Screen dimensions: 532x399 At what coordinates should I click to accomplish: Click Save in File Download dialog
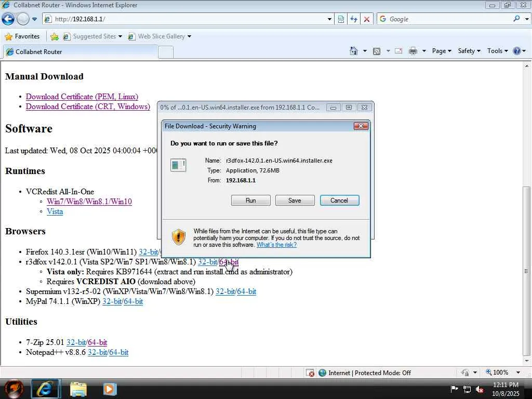[295, 201]
